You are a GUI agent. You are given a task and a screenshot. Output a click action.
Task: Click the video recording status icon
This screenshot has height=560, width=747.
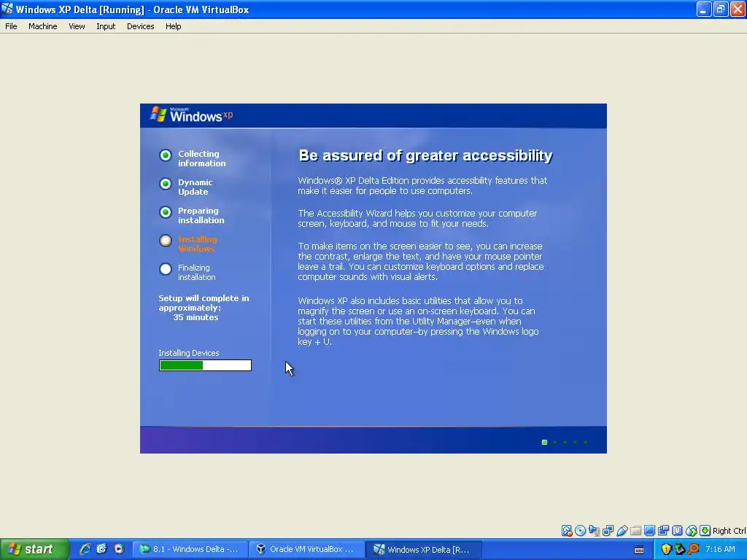coord(663,531)
